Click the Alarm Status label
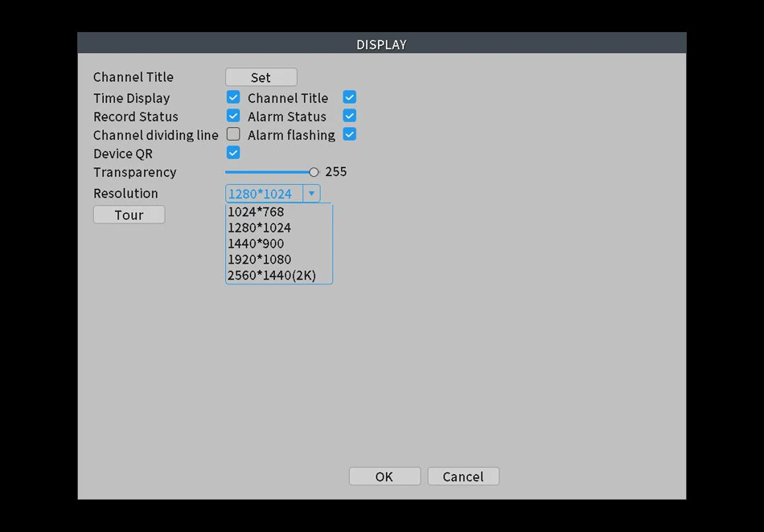Screen dimensions: 764x532 287,117
